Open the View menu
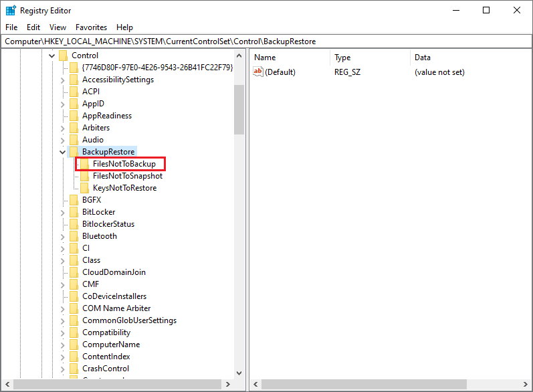 [x=58, y=27]
